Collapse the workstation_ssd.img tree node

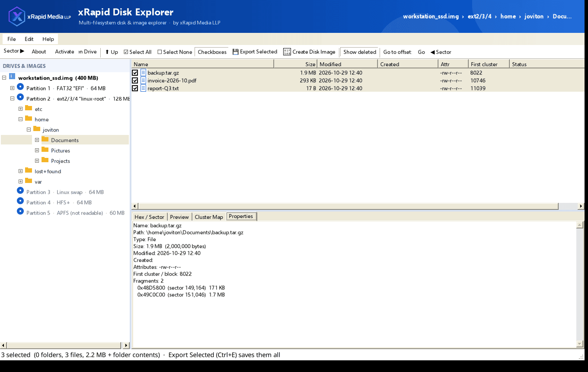[4, 78]
